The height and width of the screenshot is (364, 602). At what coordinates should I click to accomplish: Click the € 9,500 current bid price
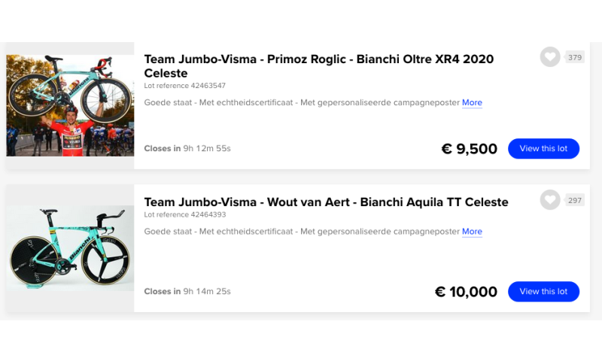[469, 149]
